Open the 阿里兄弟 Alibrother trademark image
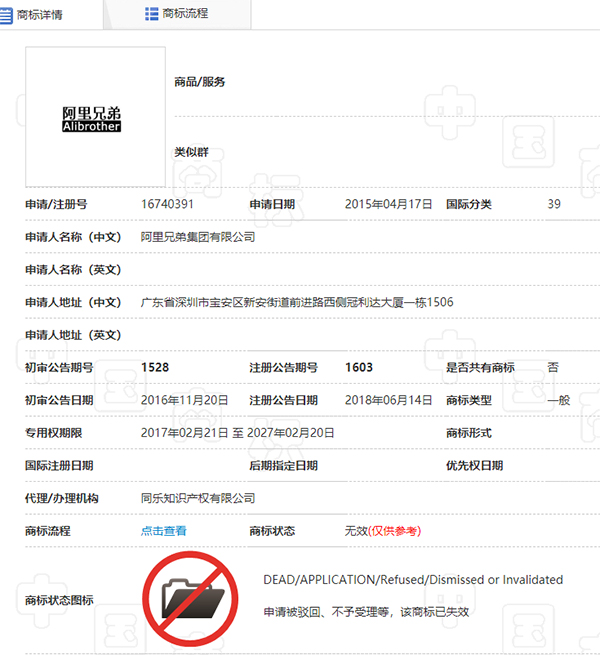 [95, 117]
